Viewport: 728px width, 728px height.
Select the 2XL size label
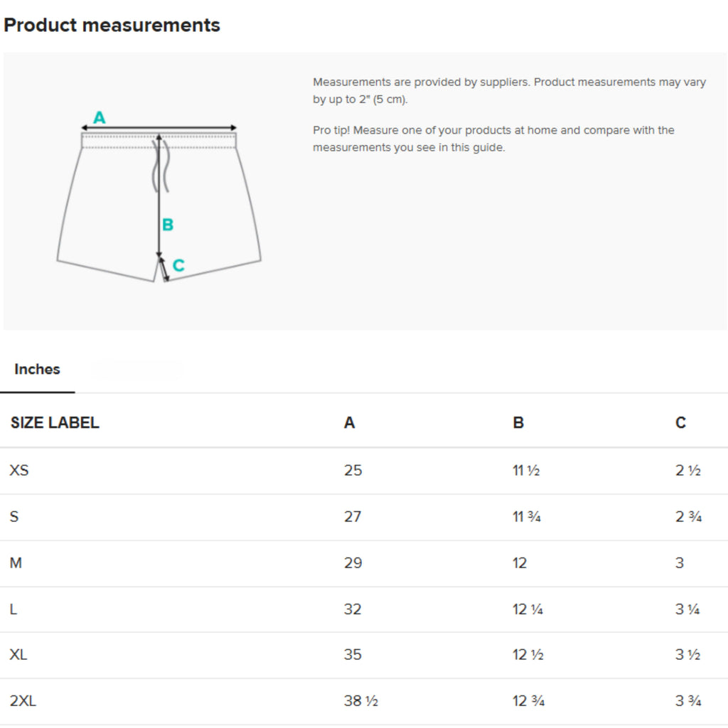[x=23, y=700]
